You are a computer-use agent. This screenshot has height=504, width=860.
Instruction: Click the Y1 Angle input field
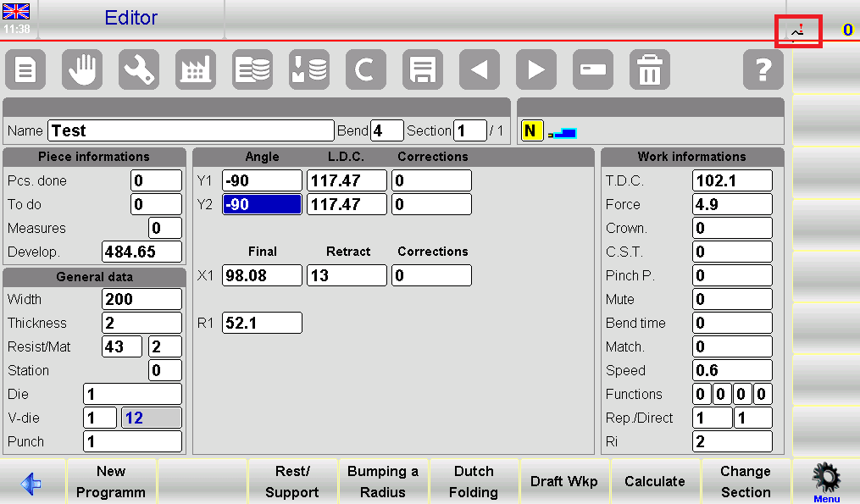pos(262,180)
